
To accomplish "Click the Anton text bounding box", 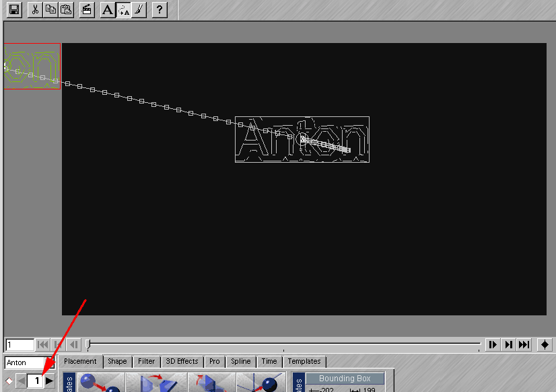I will (302, 139).
